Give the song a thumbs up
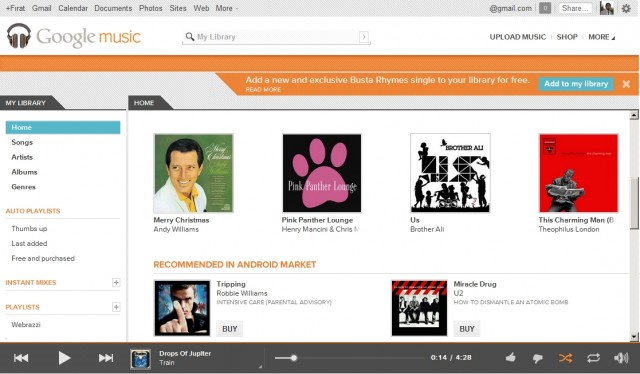Image resolution: width=640 pixels, height=374 pixels. tap(511, 358)
